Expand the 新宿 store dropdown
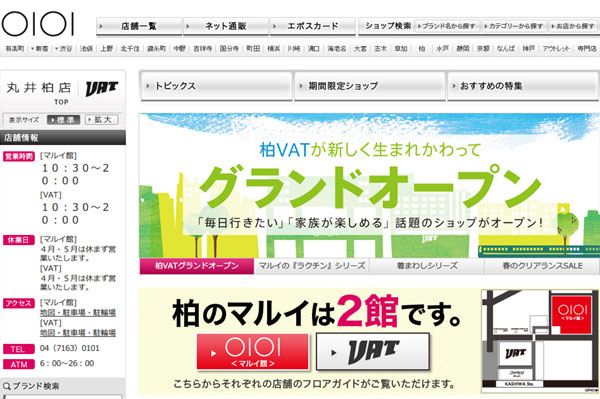 40,49
